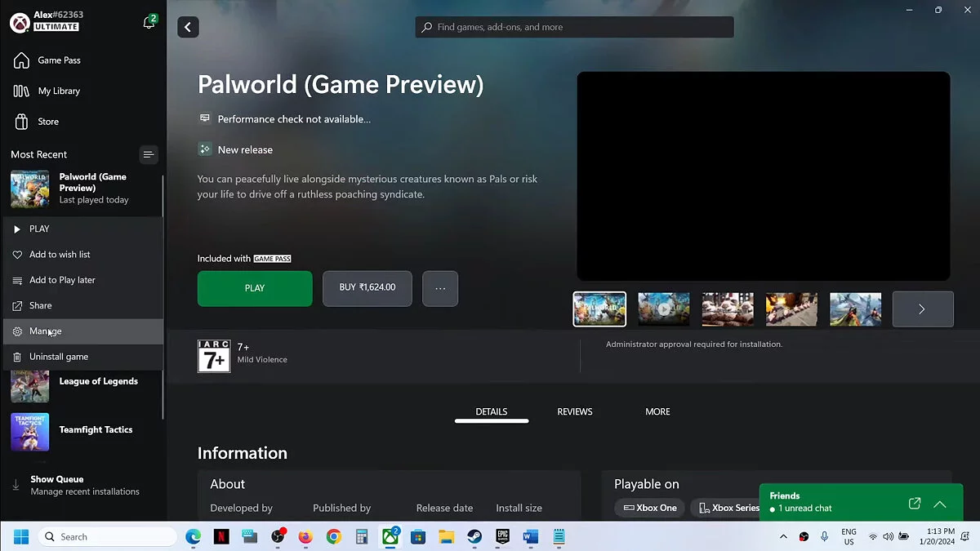Open My Library in sidebar

point(59,91)
